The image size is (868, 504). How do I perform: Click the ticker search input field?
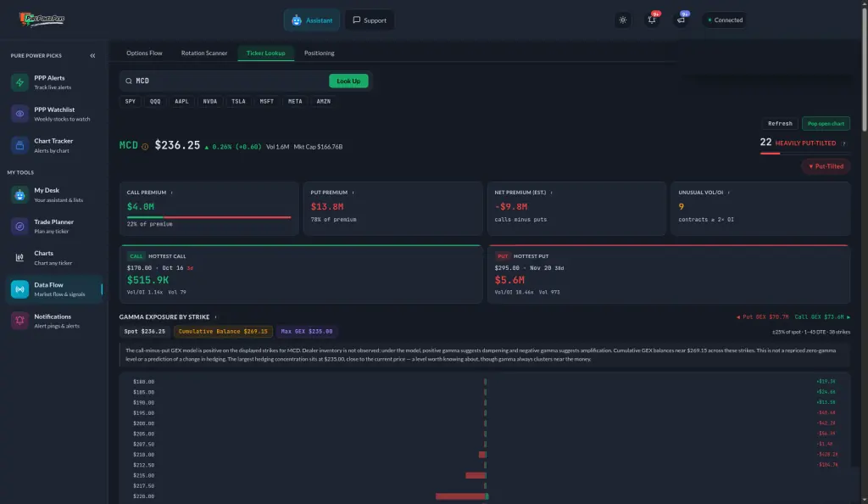point(230,81)
